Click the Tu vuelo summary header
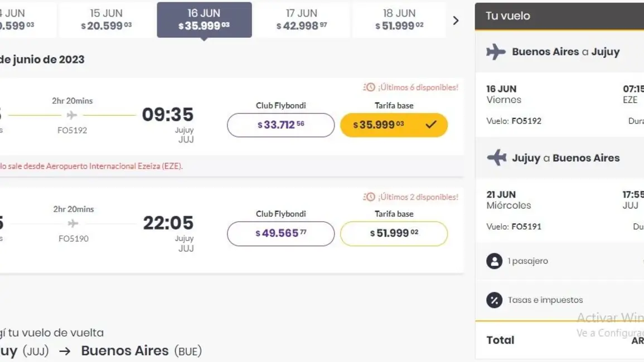 559,16
